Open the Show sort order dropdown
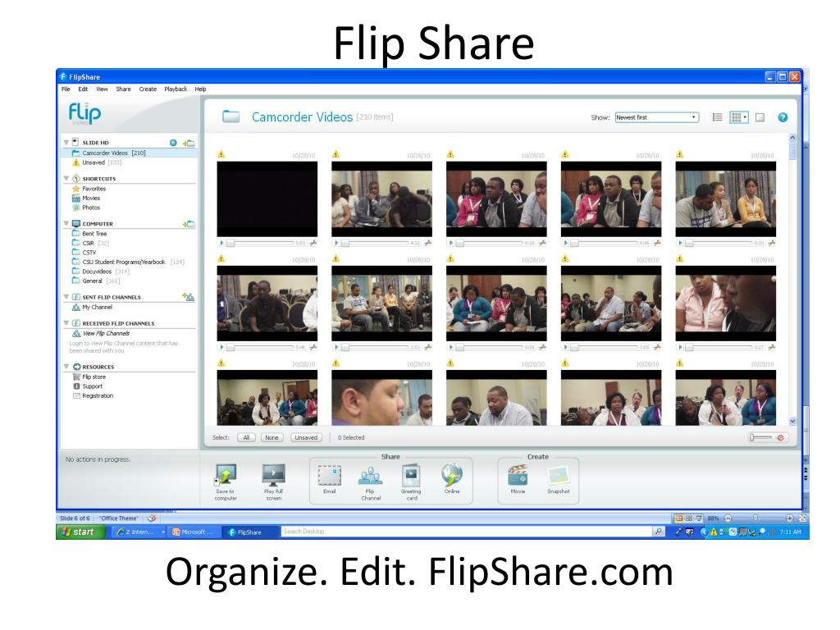Screen dimensions: 840x630 click(657, 117)
